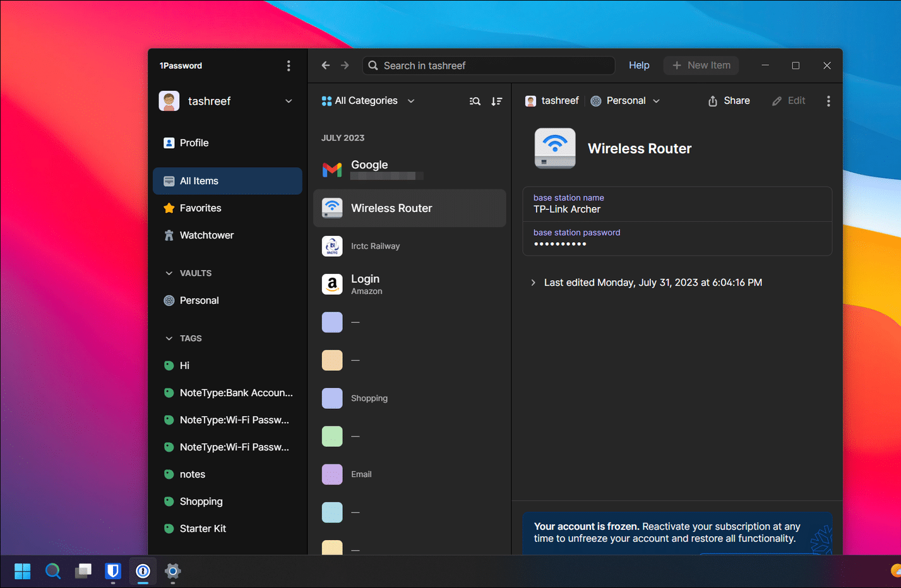This screenshot has height=588, width=901.
Task: Click the search field in tashreef
Action: (x=488, y=66)
